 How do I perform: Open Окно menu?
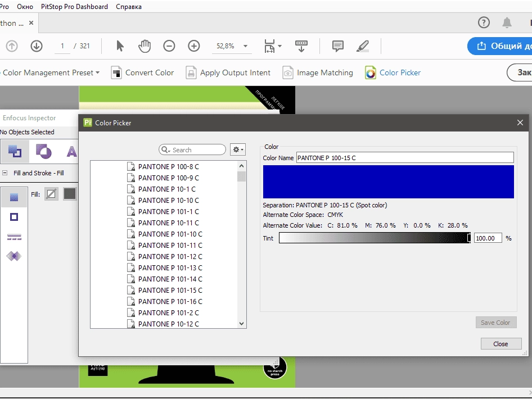[x=25, y=7]
